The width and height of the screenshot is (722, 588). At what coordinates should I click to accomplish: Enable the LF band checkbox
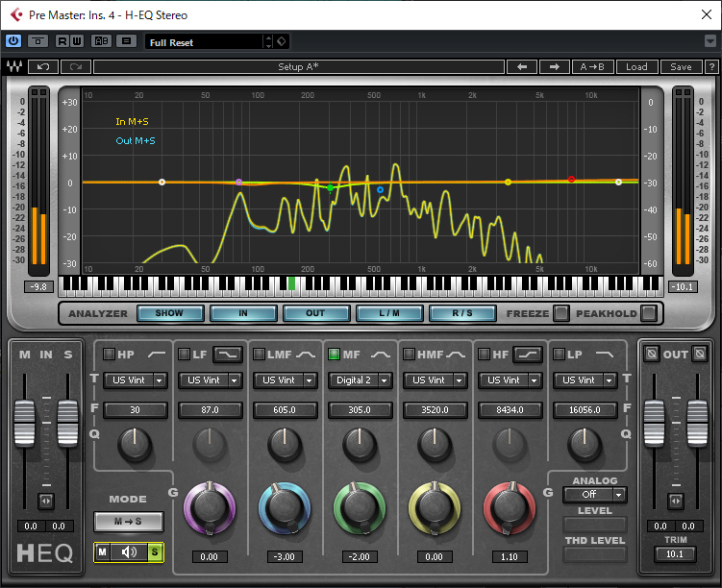[x=184, y=355]
